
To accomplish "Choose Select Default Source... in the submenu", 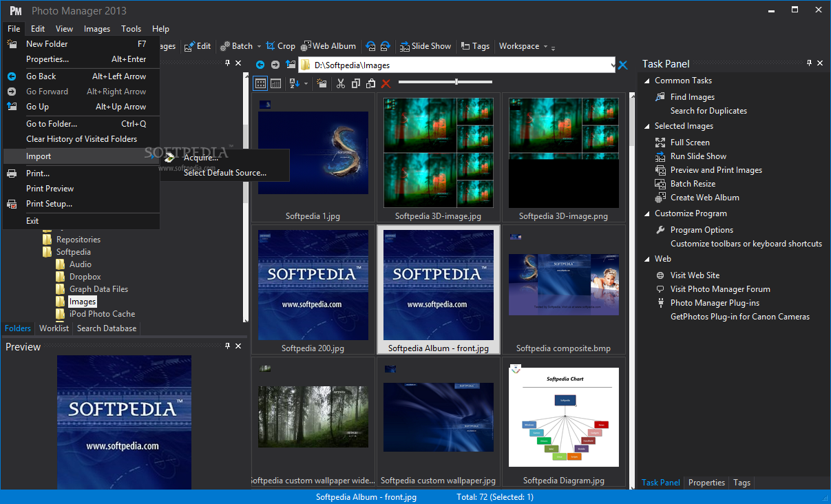I will click(224, 173).
